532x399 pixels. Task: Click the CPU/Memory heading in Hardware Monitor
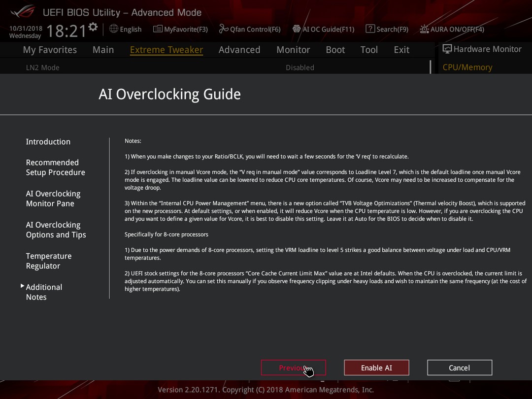(467, 67)
